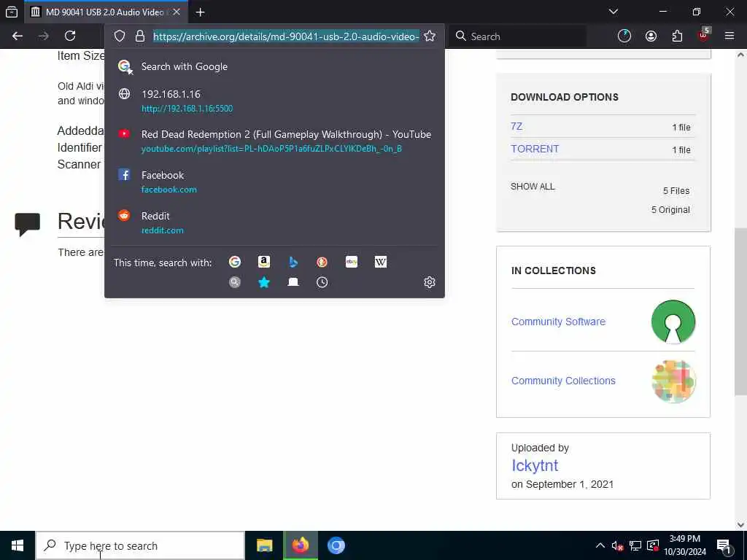Image resolution: width=747 pixels, height=560 pixels.
Task: Open a new tab
Action: tap(200, 12)
